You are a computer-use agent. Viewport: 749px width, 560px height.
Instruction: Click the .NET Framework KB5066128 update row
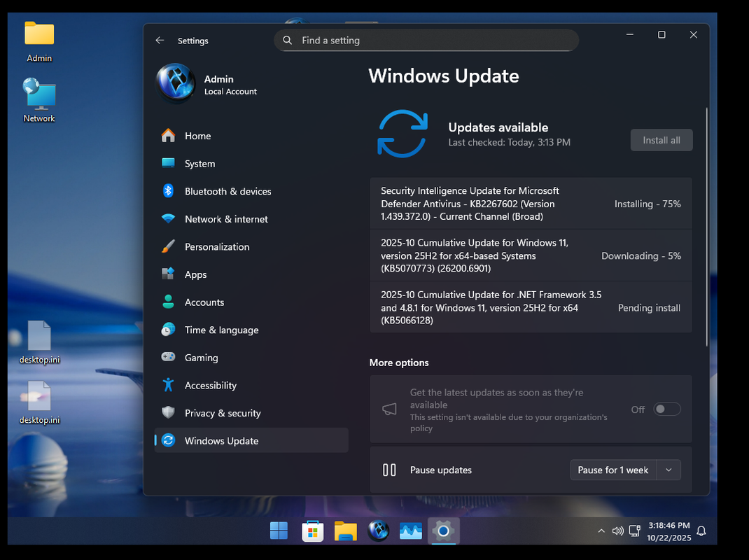point(531,307)
